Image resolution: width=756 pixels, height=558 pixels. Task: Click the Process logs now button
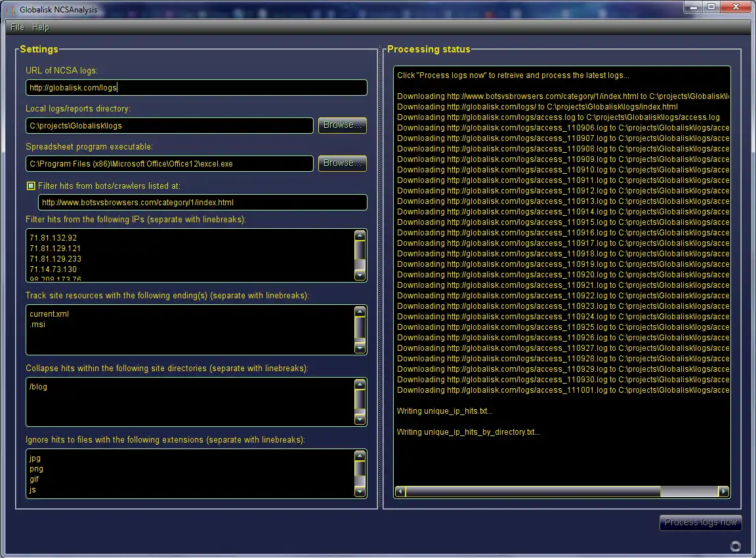coord(701,523)
